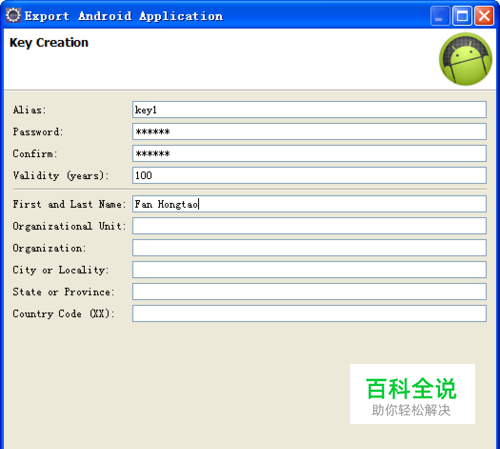Select the City or Locality field
Screen dimensions: 500x449
[309, 270]
